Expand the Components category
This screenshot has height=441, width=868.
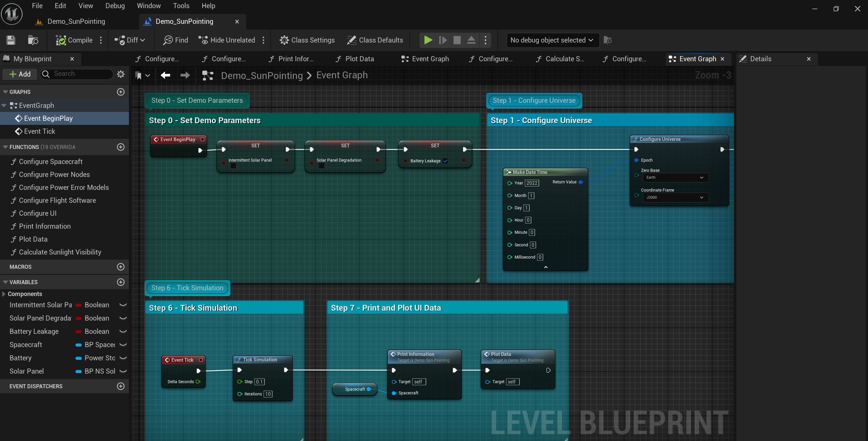4,294
